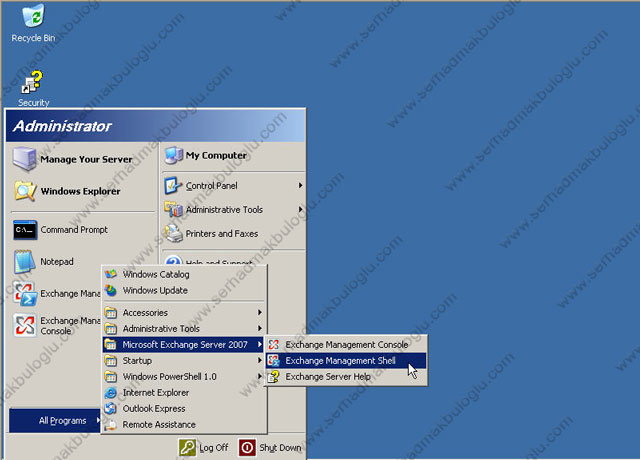The image size is (640, 460).
Task: Open the Security desktop shortcut icon
Action: click(x=32, y=82)
